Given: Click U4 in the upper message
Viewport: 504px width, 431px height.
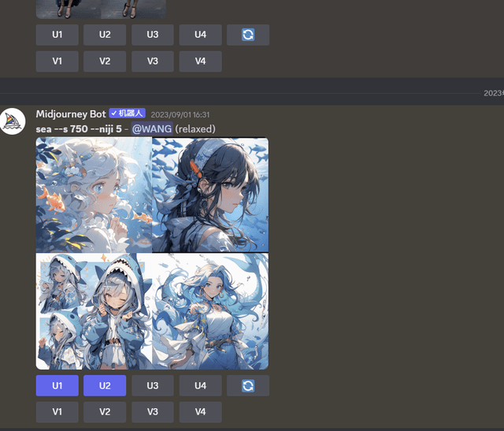Looking at the screenshot, I should [200, 35].
